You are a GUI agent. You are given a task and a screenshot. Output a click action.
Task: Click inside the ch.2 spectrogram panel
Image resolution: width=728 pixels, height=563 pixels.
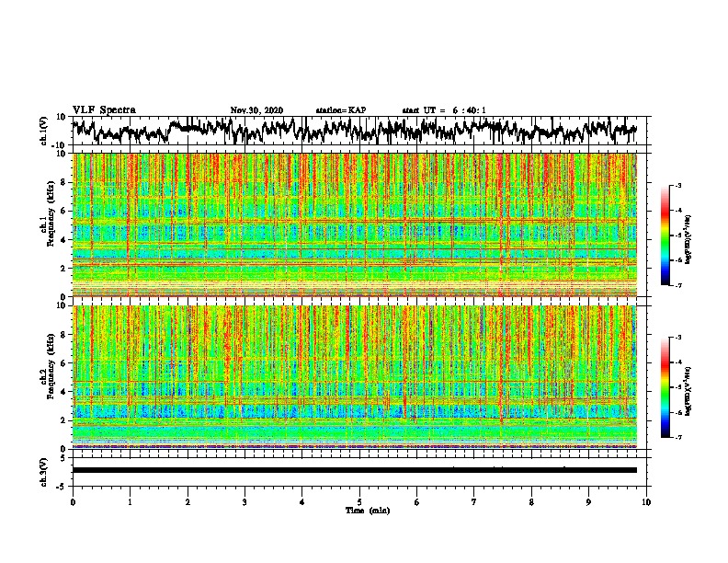pyautogui.click(x=354, y=377)
